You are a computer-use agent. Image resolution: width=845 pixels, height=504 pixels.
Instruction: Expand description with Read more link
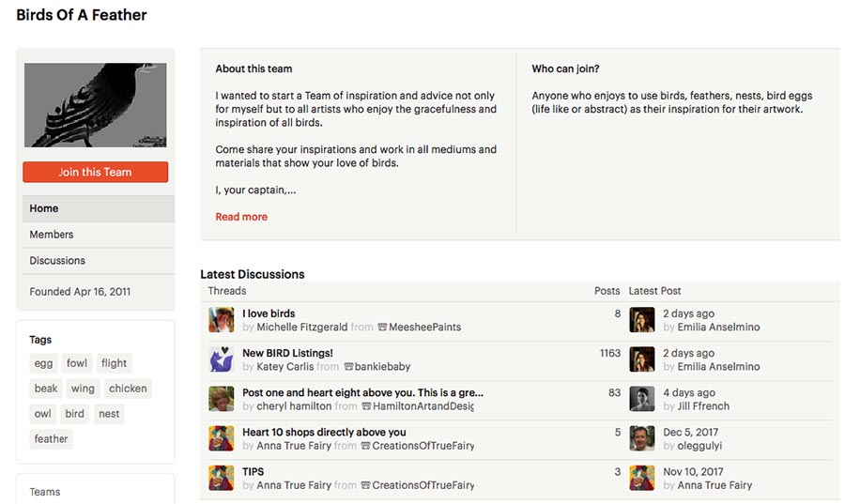pos(241,217)
